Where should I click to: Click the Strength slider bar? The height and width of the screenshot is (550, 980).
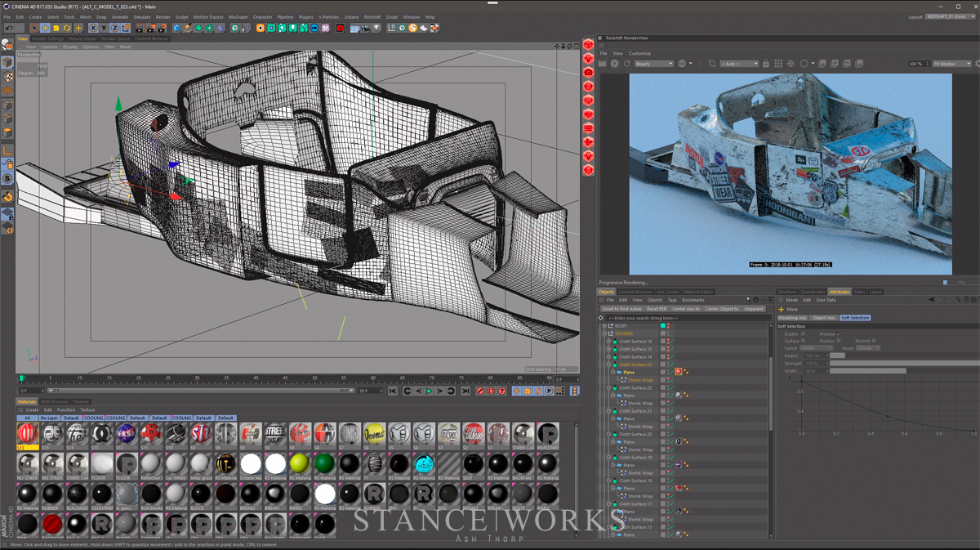click(x=904, y=363)
